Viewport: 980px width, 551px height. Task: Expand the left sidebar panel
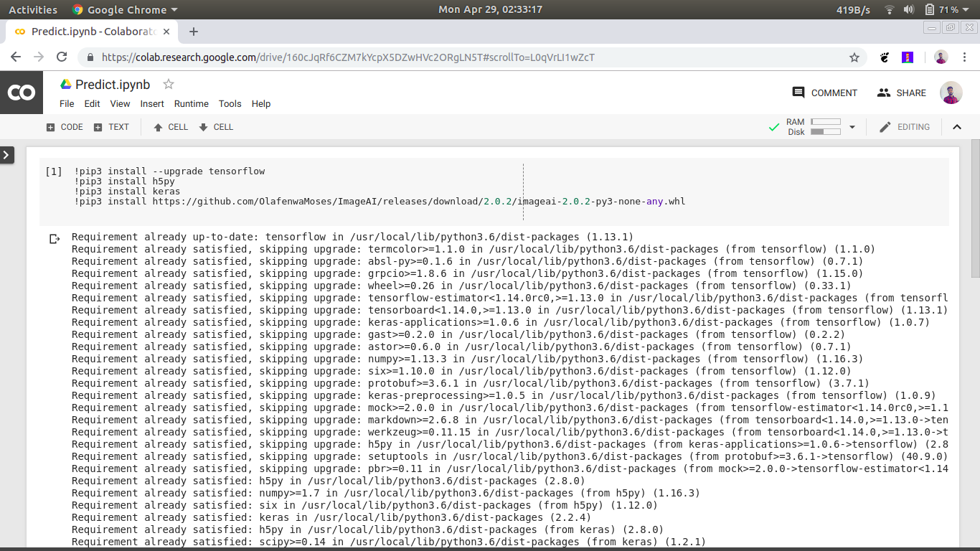click(x=7, y=154)
